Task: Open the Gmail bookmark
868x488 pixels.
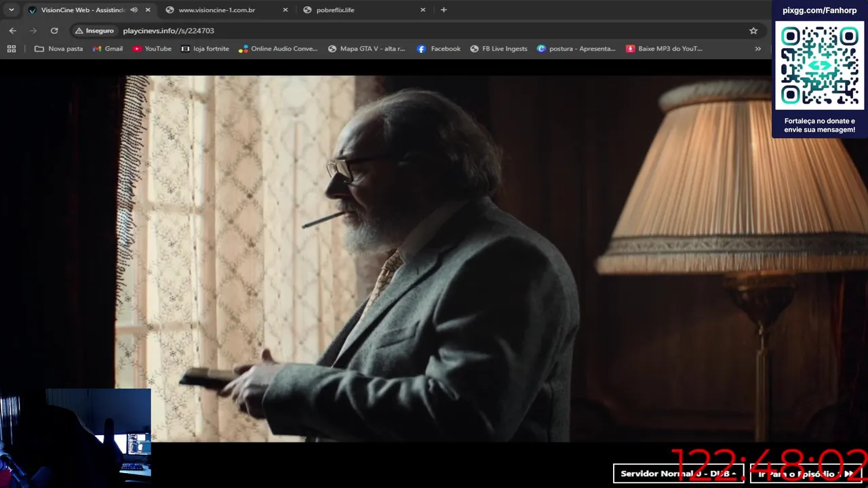Action: point(108,49)
